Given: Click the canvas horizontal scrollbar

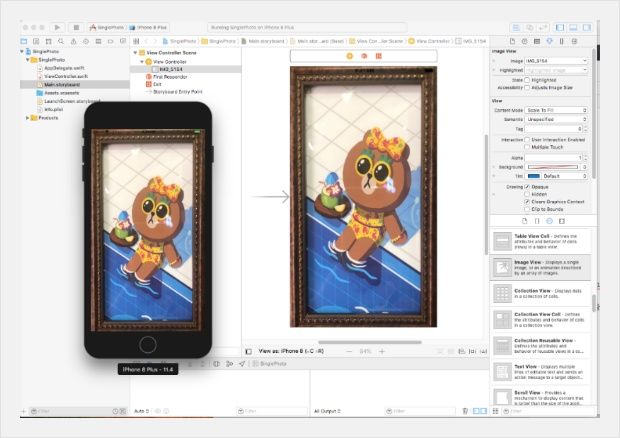Looking at the screenshot, I should (370, 342).
